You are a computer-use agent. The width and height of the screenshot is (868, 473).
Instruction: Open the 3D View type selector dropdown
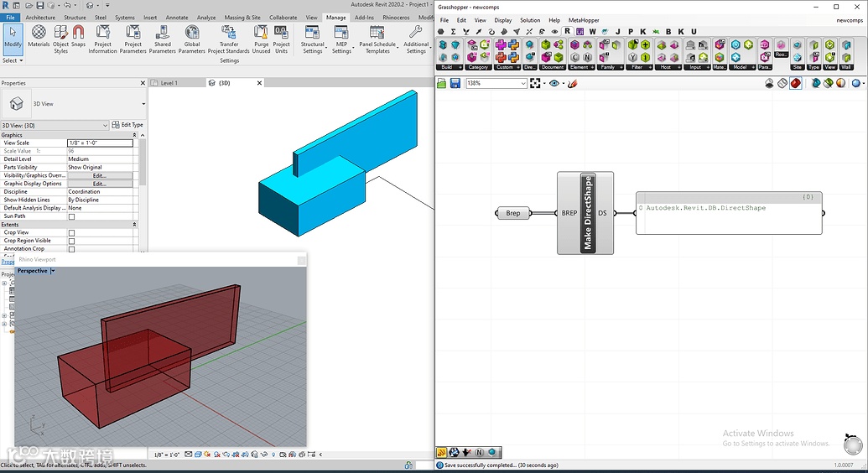tap(143, 103)
